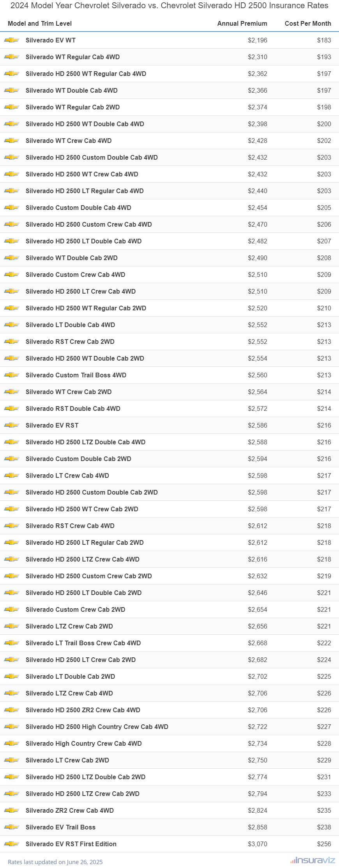Select the Silverado HD 2500 WT Regular Cab 2WD name
Viewport: 339px width, 868px height.
[x=86, y=308]
